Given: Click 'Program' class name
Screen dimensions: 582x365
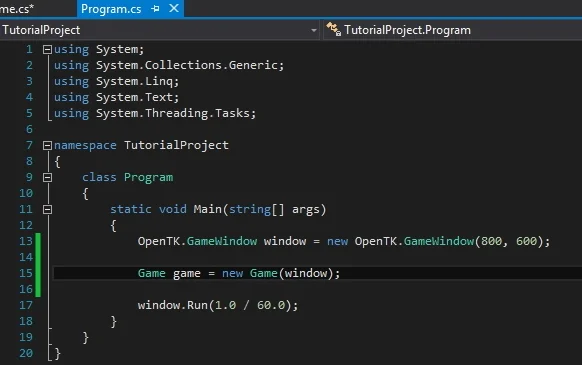Looking at the screenshot, I should 148,178.
